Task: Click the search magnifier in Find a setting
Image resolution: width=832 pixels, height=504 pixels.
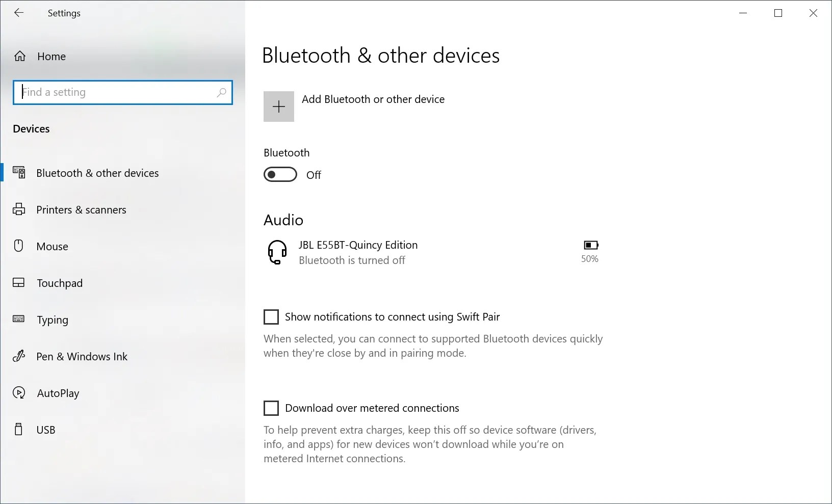Action: pyautogui.click(x=222, y=93)
